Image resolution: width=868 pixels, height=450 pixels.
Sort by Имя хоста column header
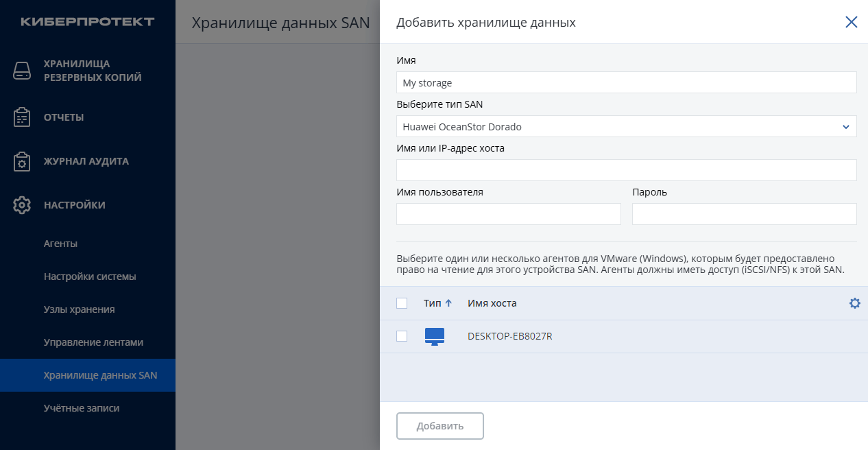tap(492, 303)
